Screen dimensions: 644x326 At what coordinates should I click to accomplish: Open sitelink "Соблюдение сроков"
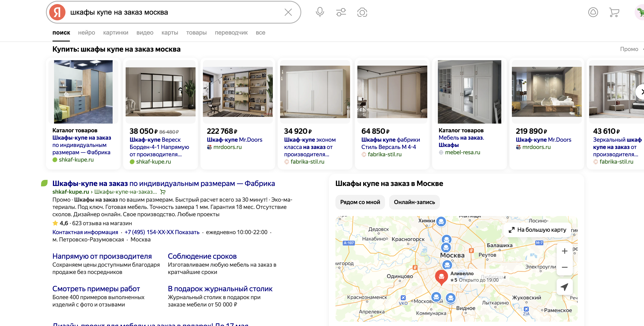tap(202, 256)
